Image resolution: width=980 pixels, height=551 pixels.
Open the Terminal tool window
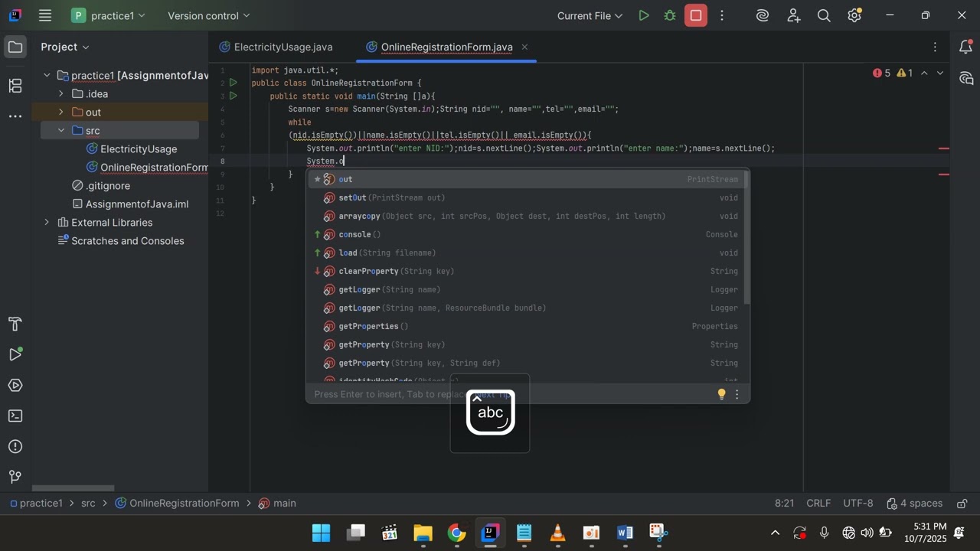15,416
